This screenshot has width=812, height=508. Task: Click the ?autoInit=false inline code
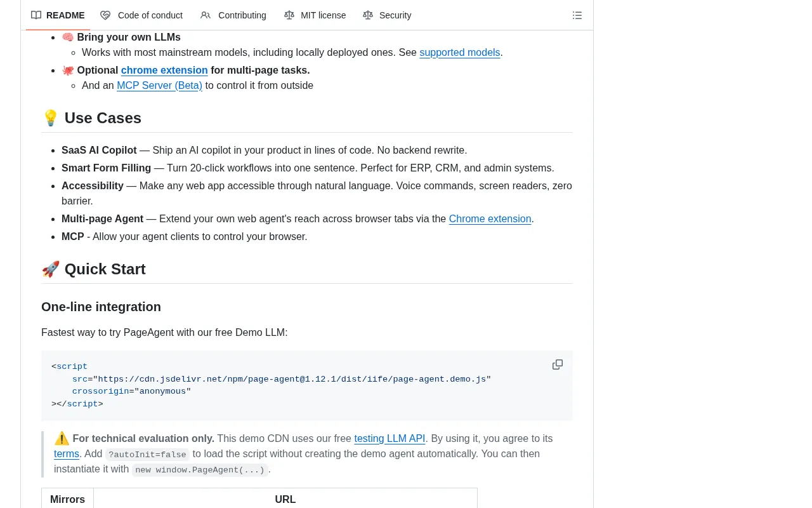coord(147,455)
